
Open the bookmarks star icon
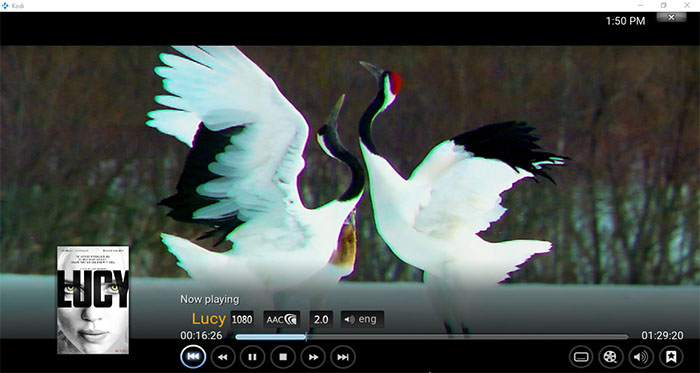click(671, 357)
